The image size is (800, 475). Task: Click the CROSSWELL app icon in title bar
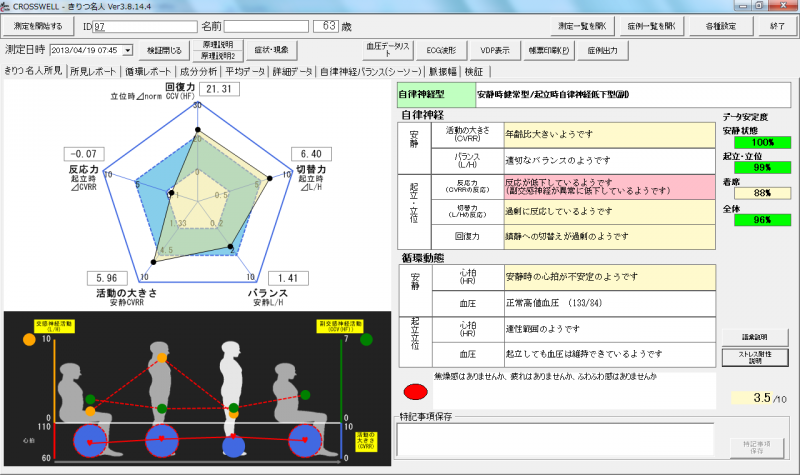(9, 6)
